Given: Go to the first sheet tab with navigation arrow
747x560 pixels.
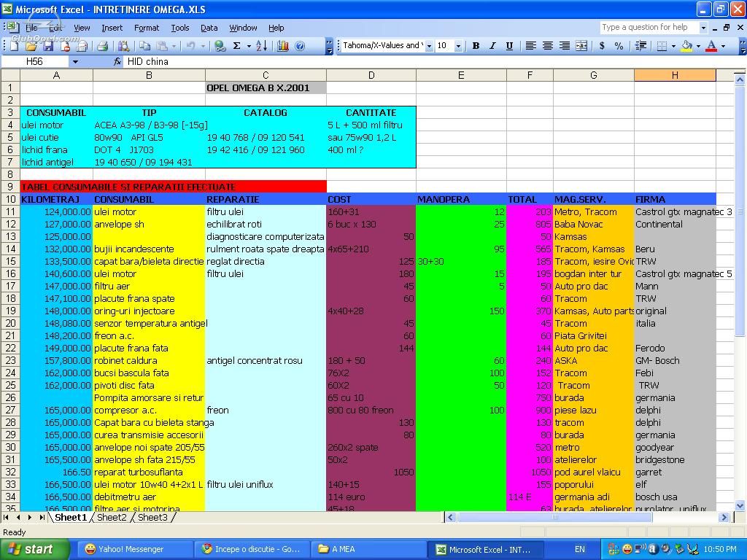Looking at the screenshot, I should [x=6, y=517].
